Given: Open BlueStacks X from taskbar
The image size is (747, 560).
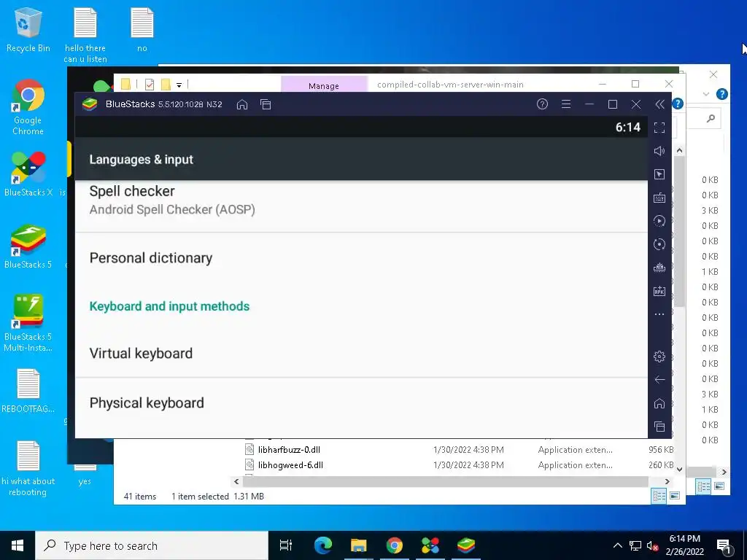Looking at the screenshot, I should point(430,545).
